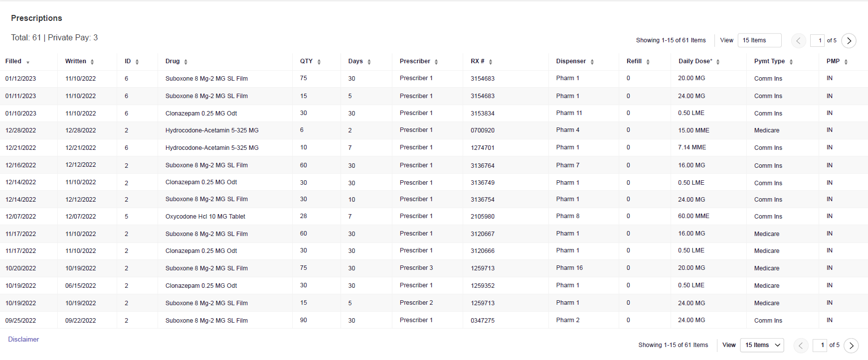Sort prescriptions by ID column
The image size is (868, 360).
pos(137,62)
